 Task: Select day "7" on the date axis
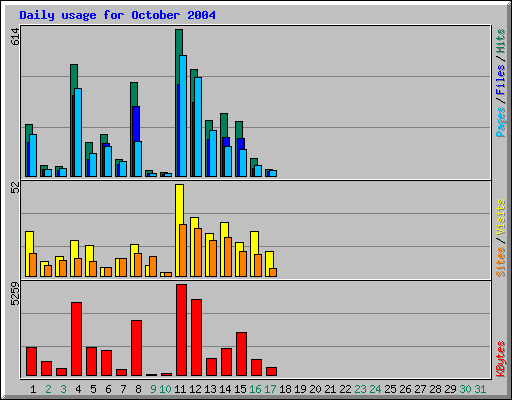point(123,389)
